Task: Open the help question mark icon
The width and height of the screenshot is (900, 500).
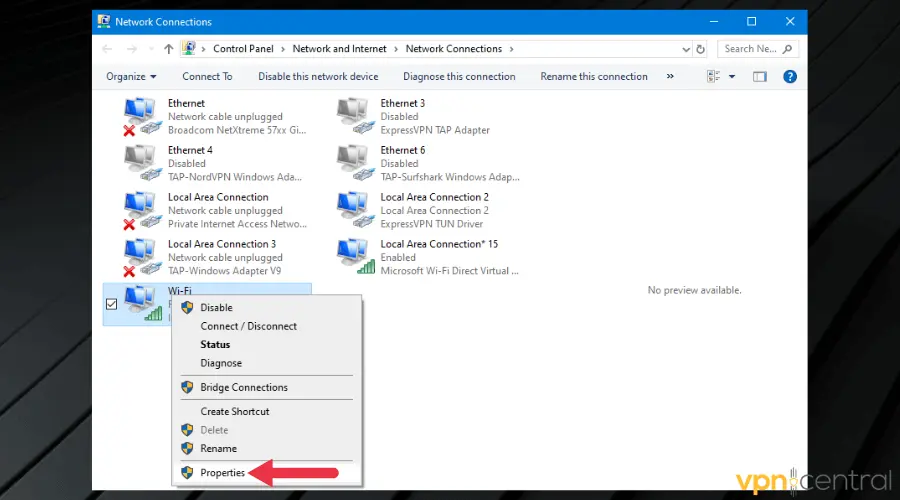Action: (789, 76)
